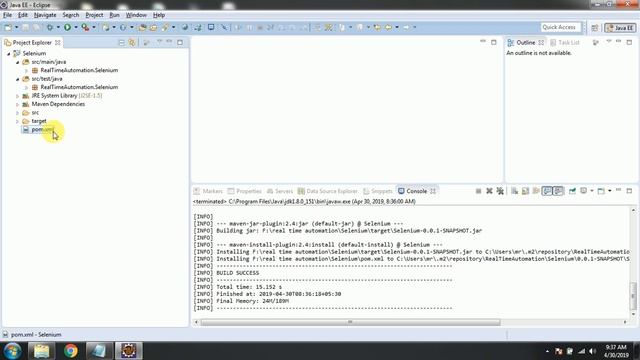Expand the target folder node
Viewport: 640px width, 360px height.
click(18, 121)
